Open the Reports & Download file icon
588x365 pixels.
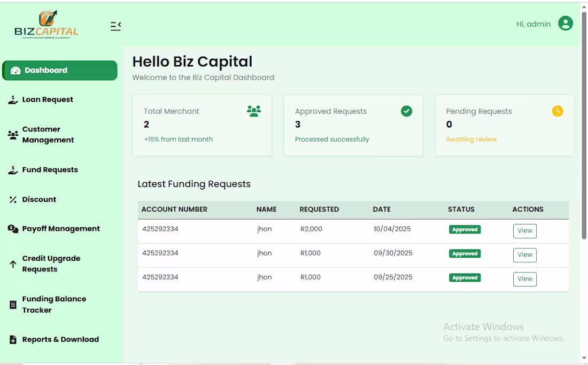click(12, 339)
